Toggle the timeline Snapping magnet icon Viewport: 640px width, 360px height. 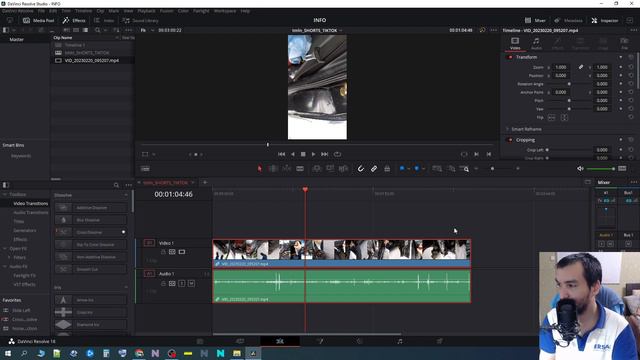[360, 169]
